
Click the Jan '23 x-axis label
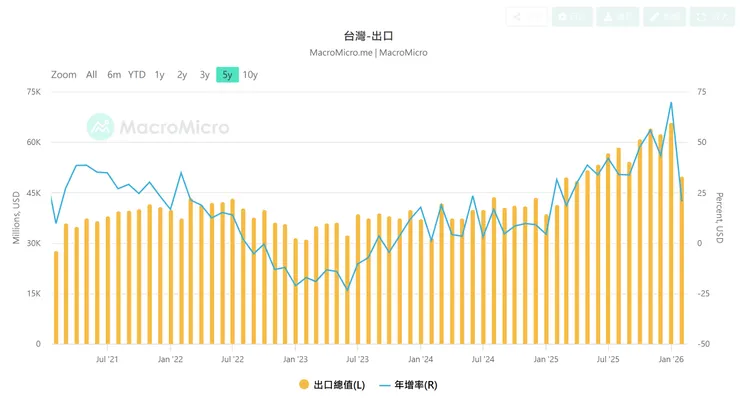295,359
